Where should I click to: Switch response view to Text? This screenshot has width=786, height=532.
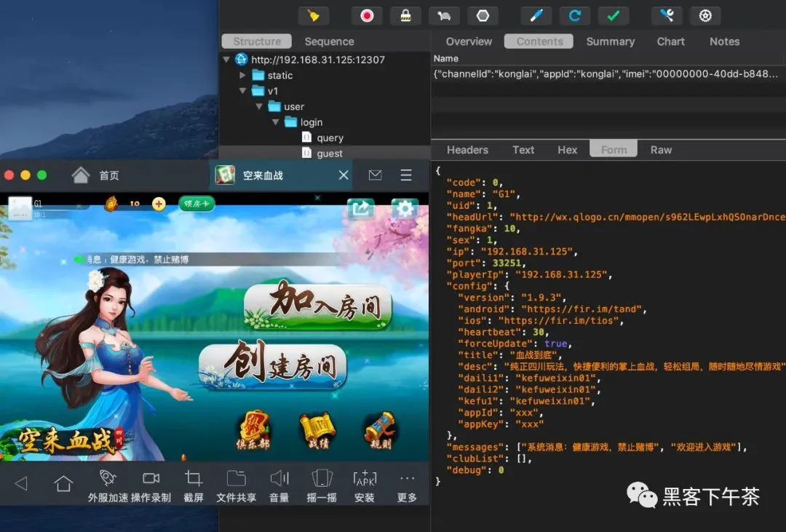pos(523,150)
